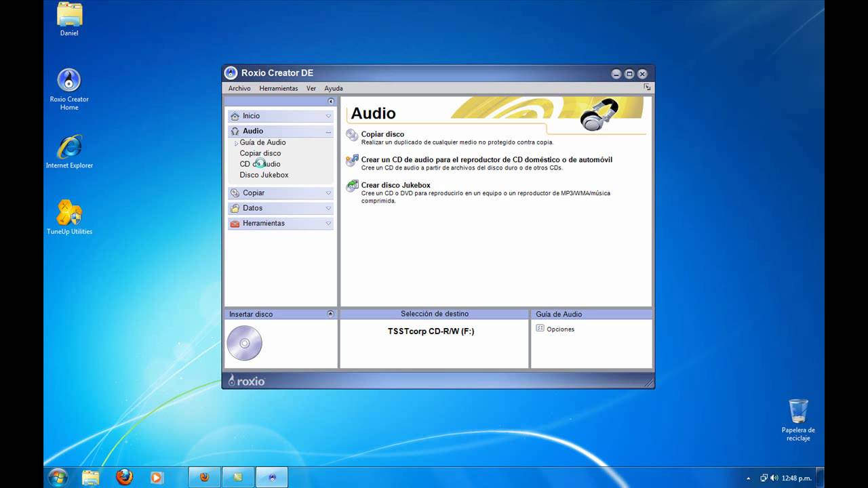
Task: Click the restore window icon in menu bar
Action: pyautogui.click(x=648, y=87)
